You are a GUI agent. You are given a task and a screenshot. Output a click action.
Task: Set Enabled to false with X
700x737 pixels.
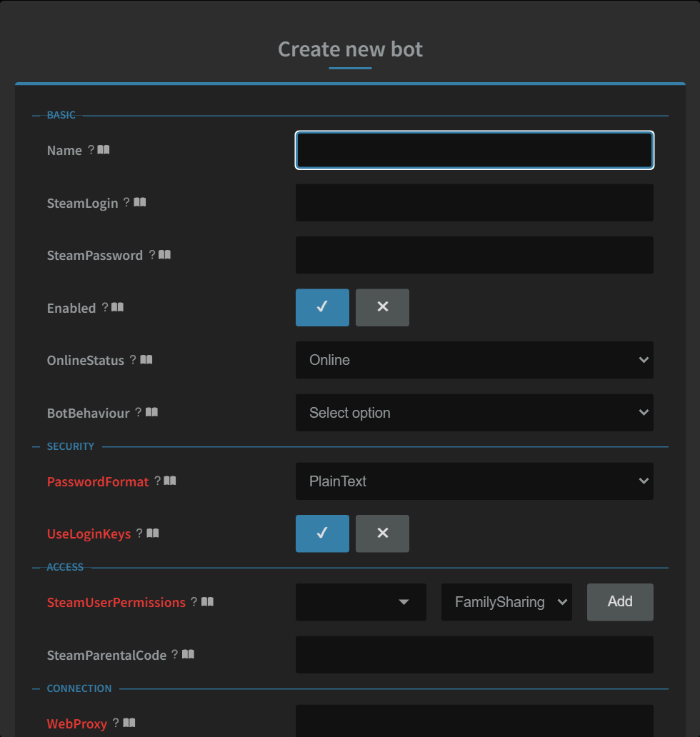tap(382, 307)
